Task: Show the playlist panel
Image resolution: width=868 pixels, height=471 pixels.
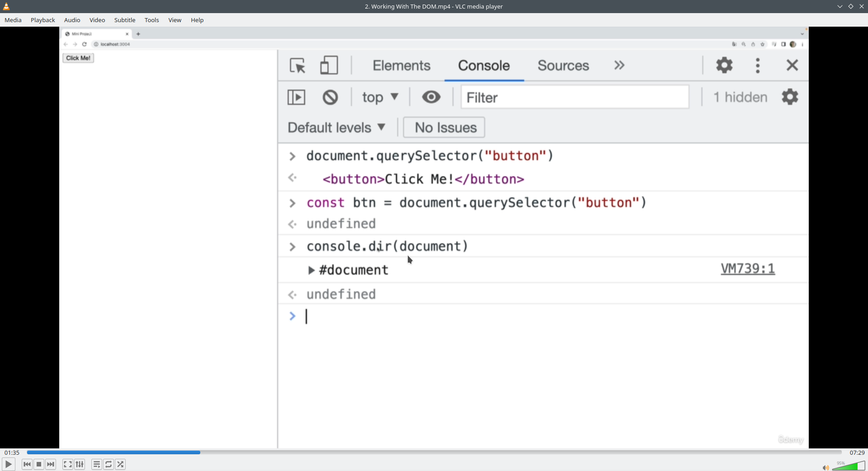Action: (x=96, y=464)
